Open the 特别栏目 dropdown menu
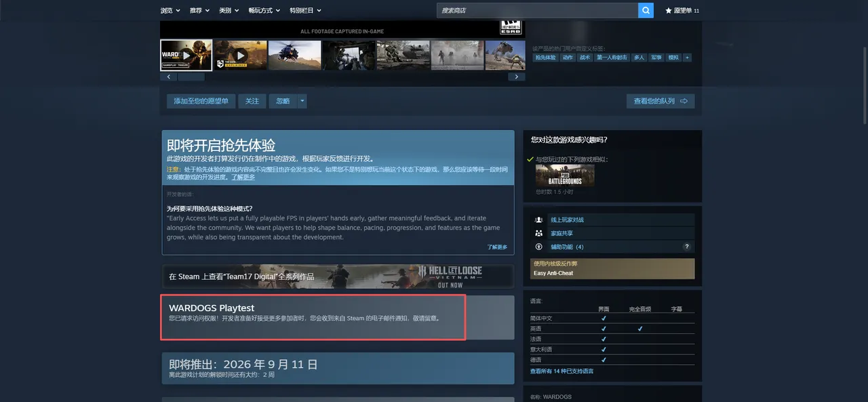Screen dimensions: 868x402 305,10
